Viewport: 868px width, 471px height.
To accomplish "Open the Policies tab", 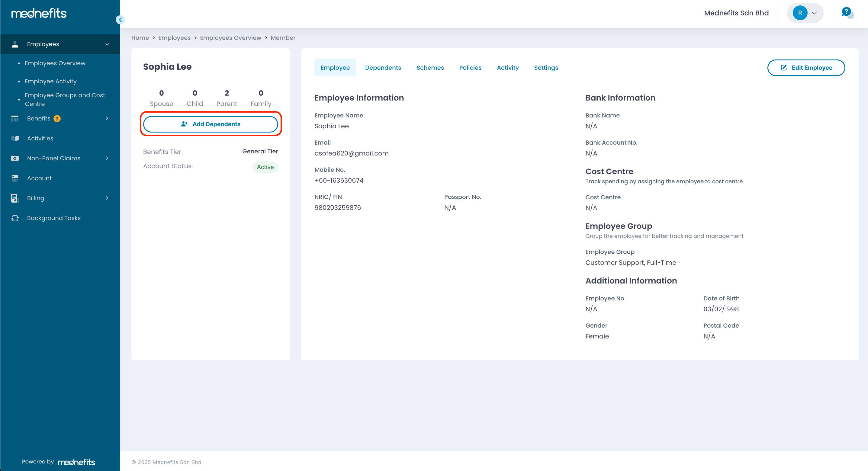I will click(x=470, y=68).
